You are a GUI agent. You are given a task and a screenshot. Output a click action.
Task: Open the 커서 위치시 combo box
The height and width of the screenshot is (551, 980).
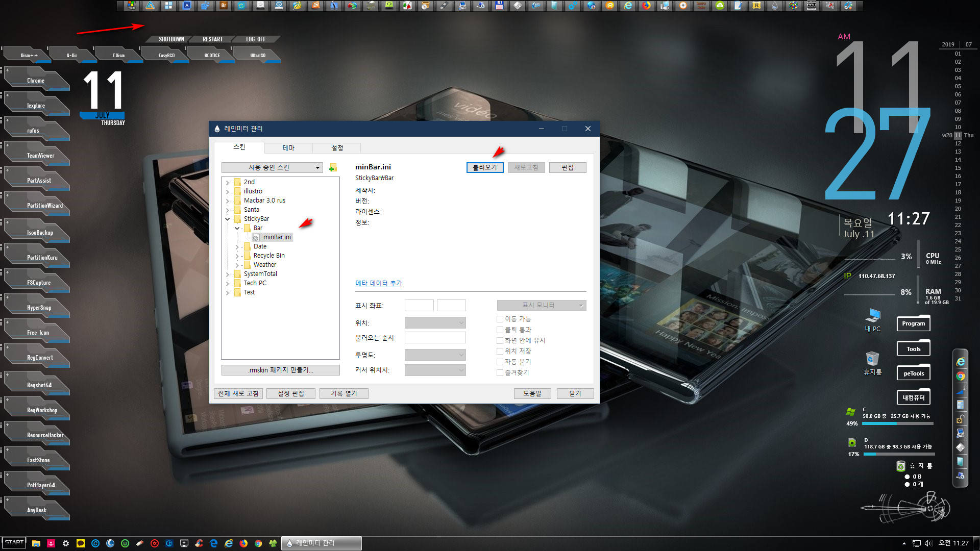click(435, 370)
